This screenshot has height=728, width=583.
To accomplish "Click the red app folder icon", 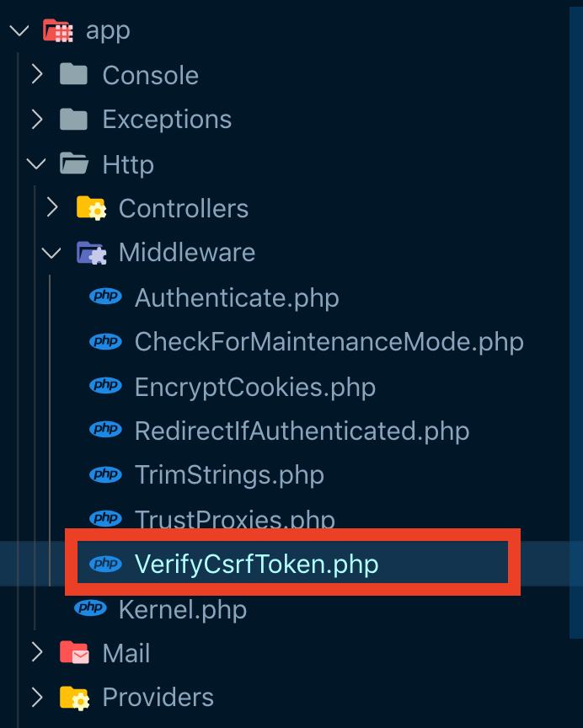I will pos(57,31).
